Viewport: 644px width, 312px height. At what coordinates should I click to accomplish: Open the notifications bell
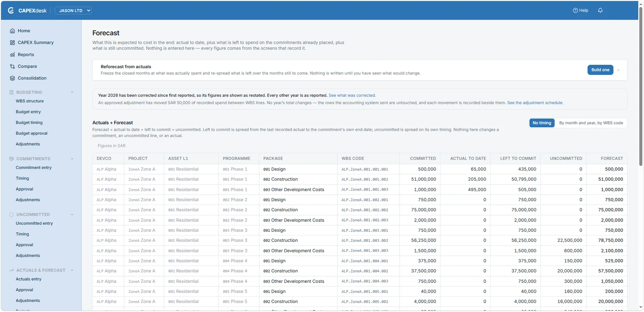tap(600, 10)
